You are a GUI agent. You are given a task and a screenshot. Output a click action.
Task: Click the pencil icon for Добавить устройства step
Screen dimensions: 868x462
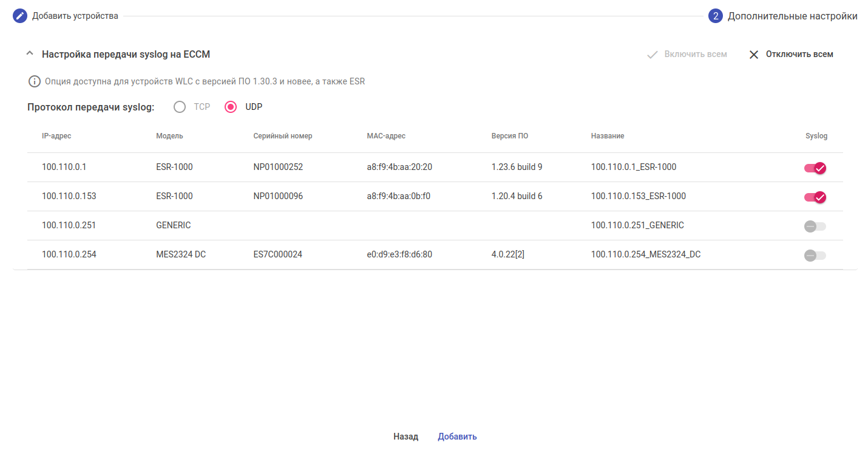click(20, 16)
